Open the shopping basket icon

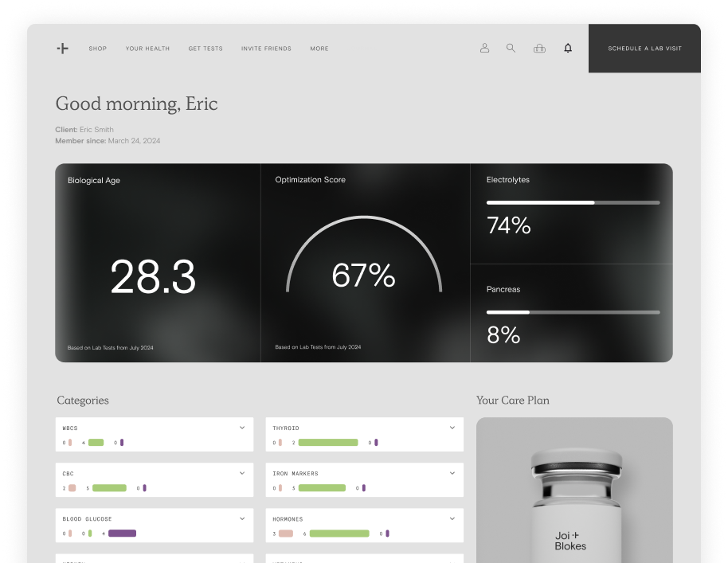click(539, 49)
